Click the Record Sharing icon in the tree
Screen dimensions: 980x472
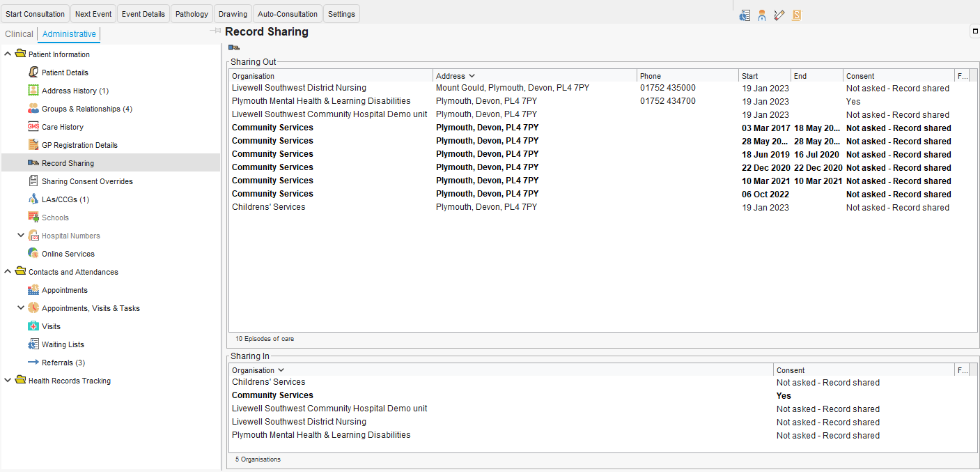pos(33,163)
